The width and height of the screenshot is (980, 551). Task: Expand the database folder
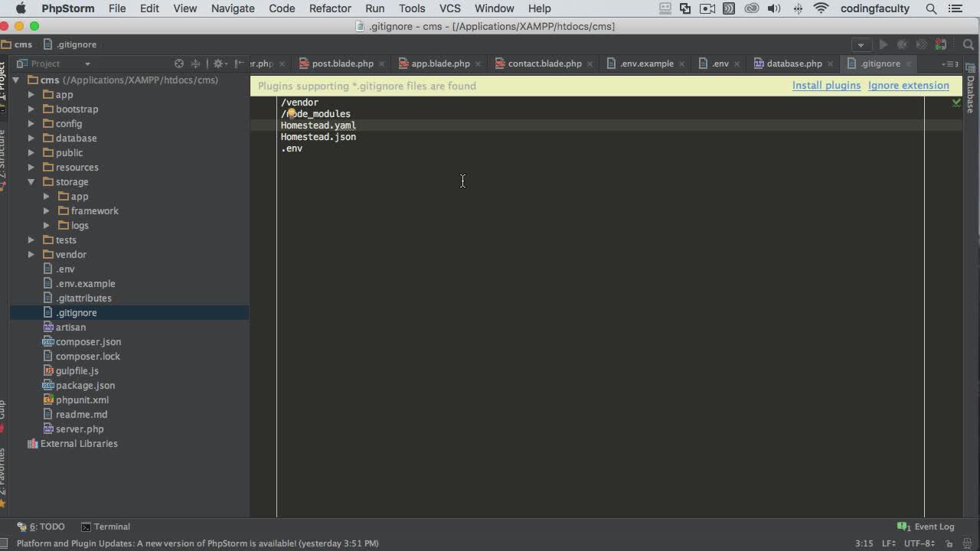pos(31,139)
